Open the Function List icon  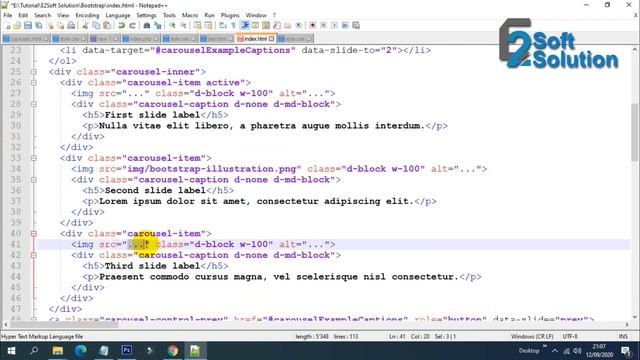(x=277, y=25)
